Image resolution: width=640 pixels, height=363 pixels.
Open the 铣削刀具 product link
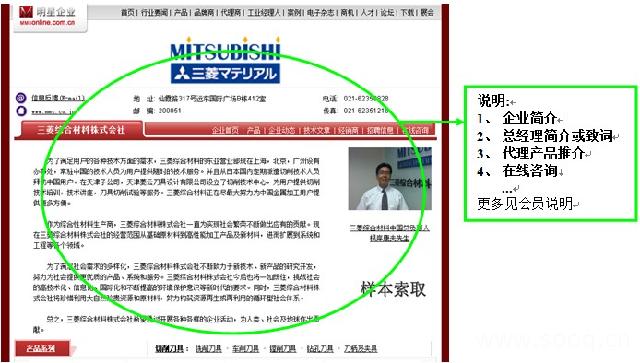click(208, 349)
